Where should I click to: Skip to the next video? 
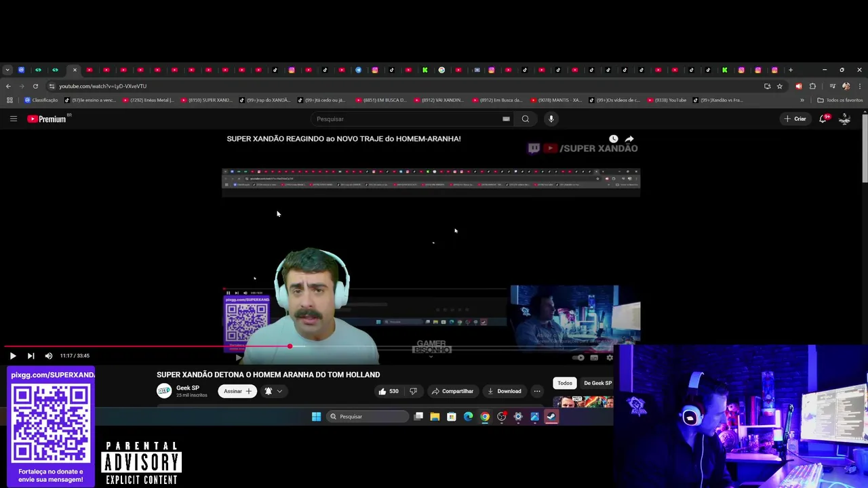pos(31,356)
